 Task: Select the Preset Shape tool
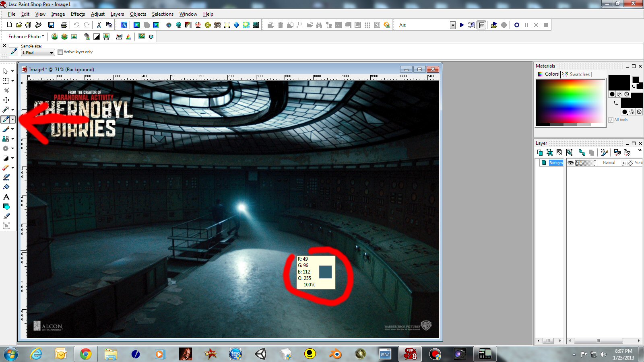[x=6, y=206]
